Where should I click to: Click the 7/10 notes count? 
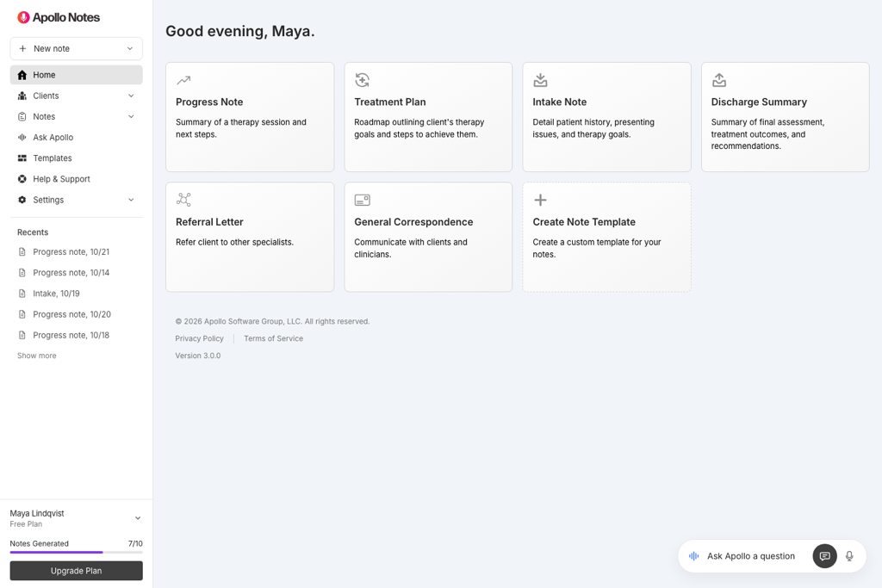tap(135, 543)
